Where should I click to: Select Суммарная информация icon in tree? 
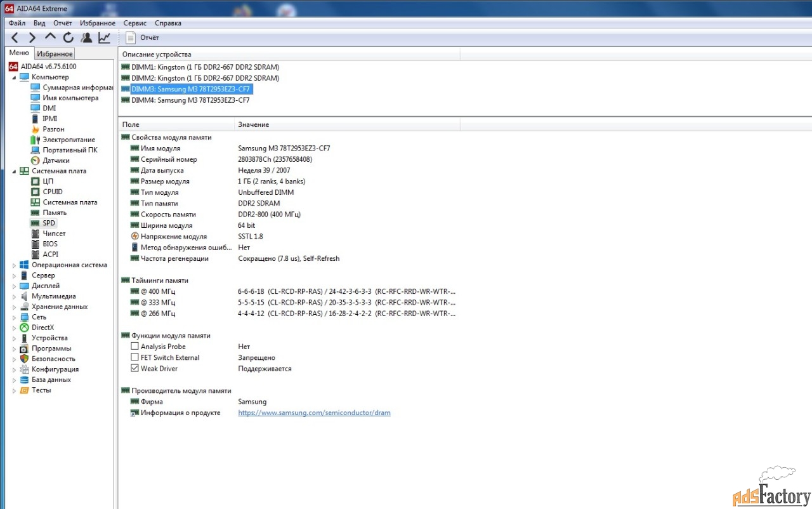pos(36,88)
